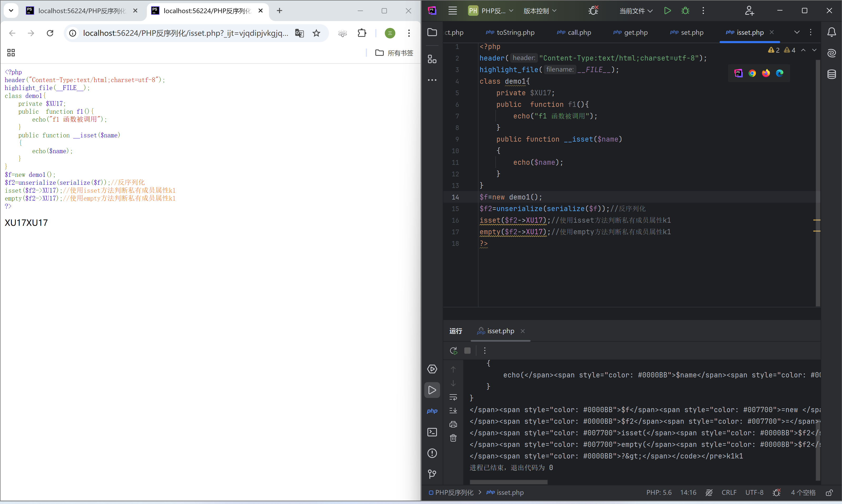Open built-in preview PhpStorm browser icon

coord(738,73)
